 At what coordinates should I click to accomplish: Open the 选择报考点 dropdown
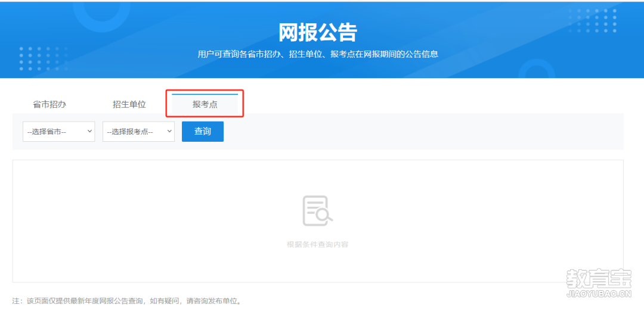pos(138,132)
